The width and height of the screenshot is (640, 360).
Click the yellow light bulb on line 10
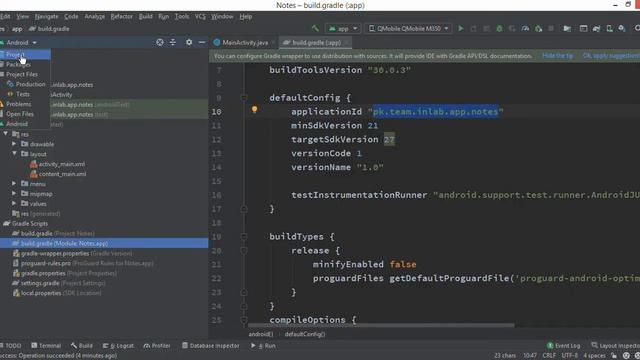(254, 109)
